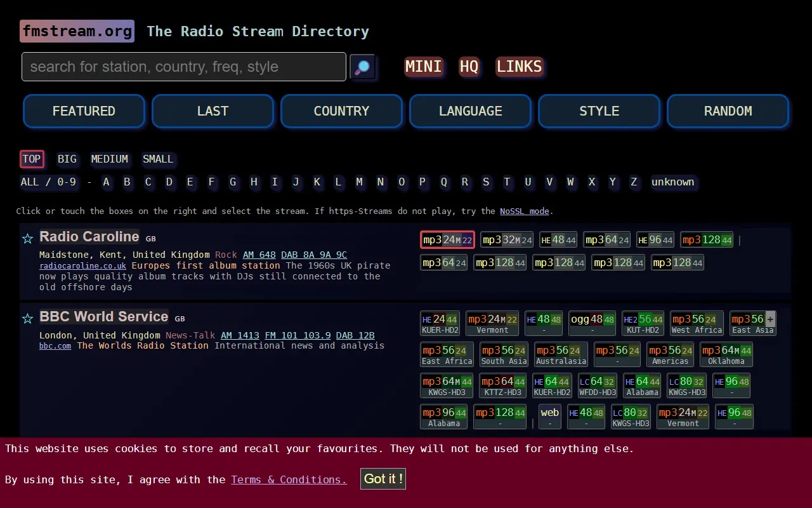The image size is (812, 508).
Task: Activate the MEDIUM stations filter
Action: tap(109, 159)
